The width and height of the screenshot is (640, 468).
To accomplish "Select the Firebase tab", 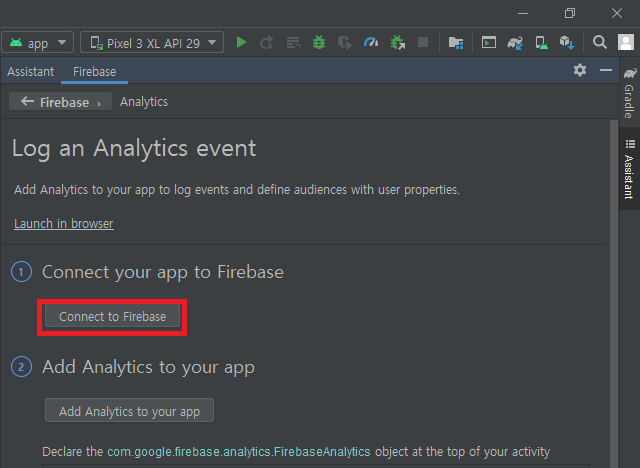I will [x=95, y=72].
